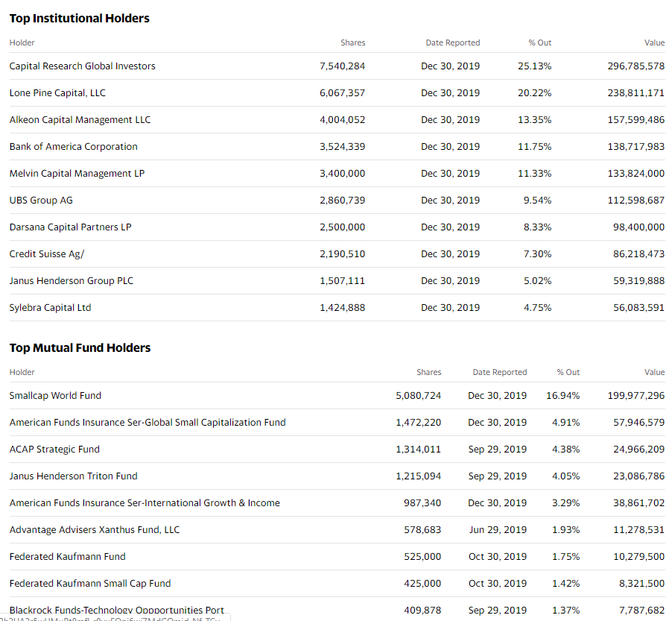
Task: Click Darsana Capital Partners LP name
Action: (x=70, y=227)
